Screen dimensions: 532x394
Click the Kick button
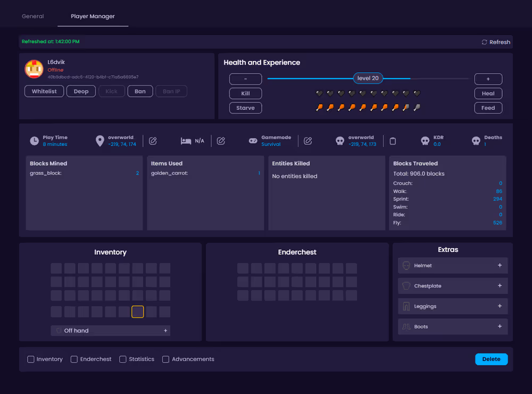coord(112,92)
